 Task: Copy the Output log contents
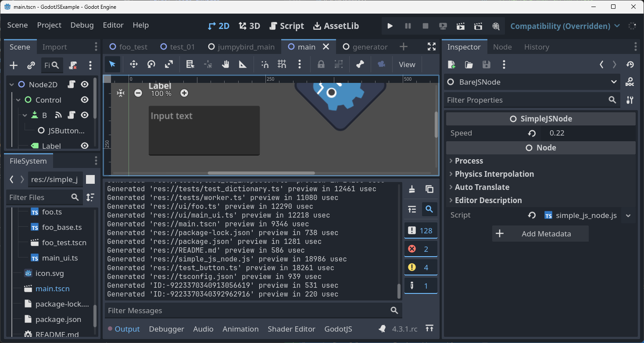[429, 189]
